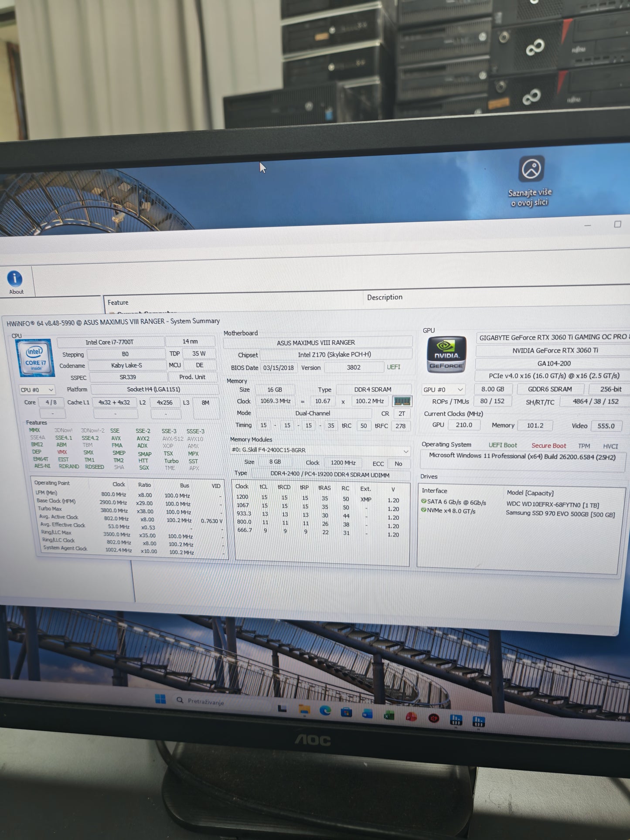
Task: Click the memory clock 1069.3 MHz
Action: pyautogui.click(x=276, y=401)
